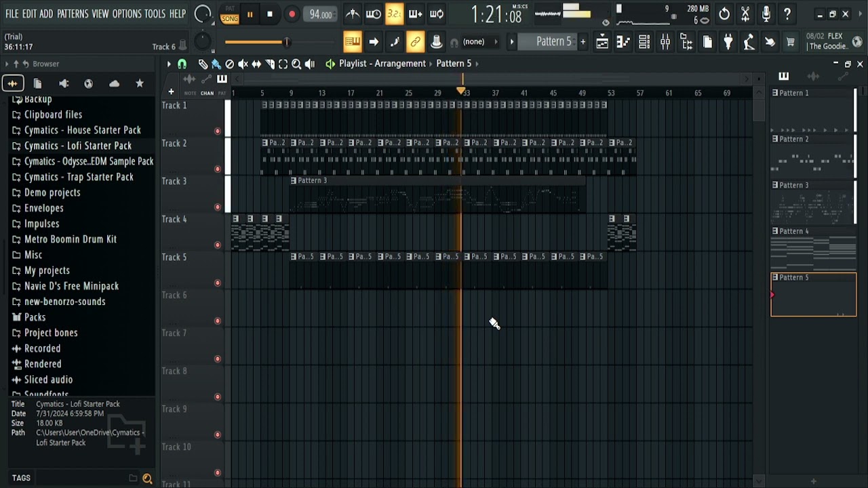Open the Playlist view icon
868x488 pixels.
click(601, 42)
